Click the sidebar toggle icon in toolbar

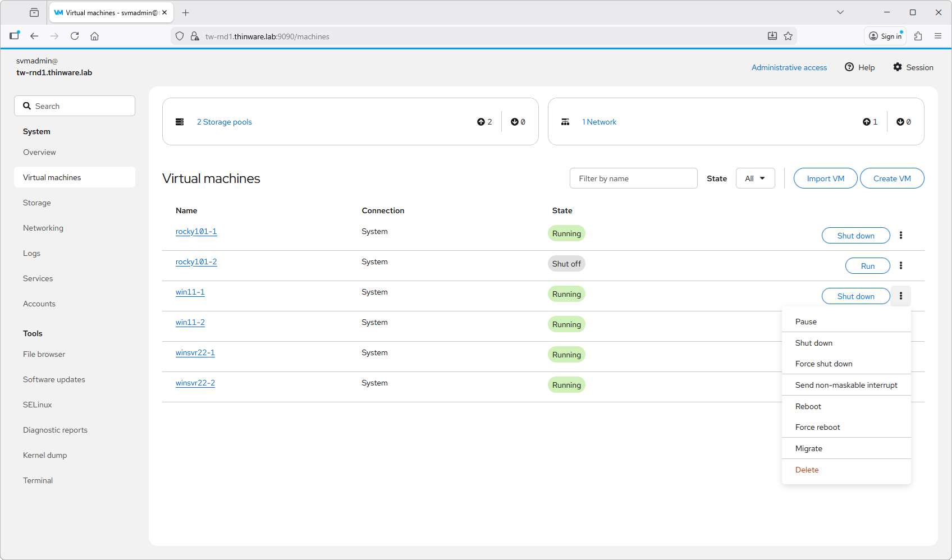tap(15, 36)
